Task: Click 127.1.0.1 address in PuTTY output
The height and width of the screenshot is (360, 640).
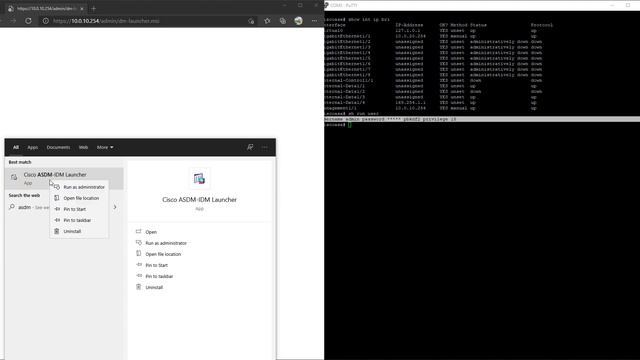Action: coord(407,31)
